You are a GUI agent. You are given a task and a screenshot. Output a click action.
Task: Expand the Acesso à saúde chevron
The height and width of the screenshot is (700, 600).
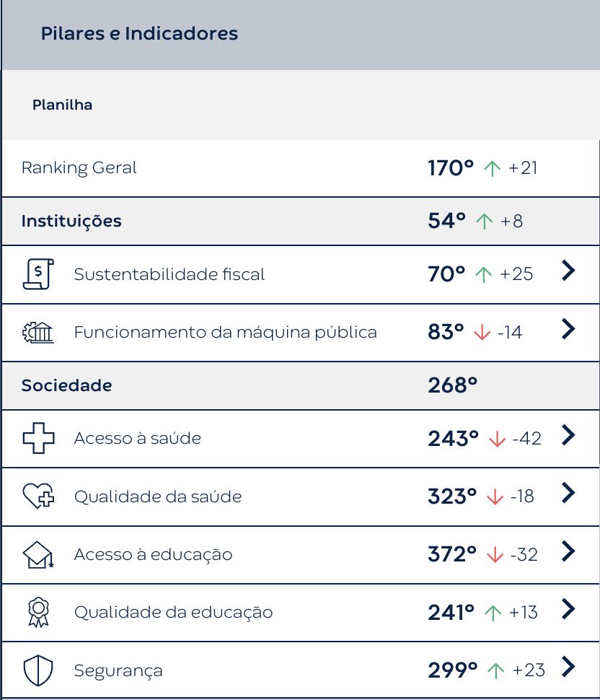[568, 435]
